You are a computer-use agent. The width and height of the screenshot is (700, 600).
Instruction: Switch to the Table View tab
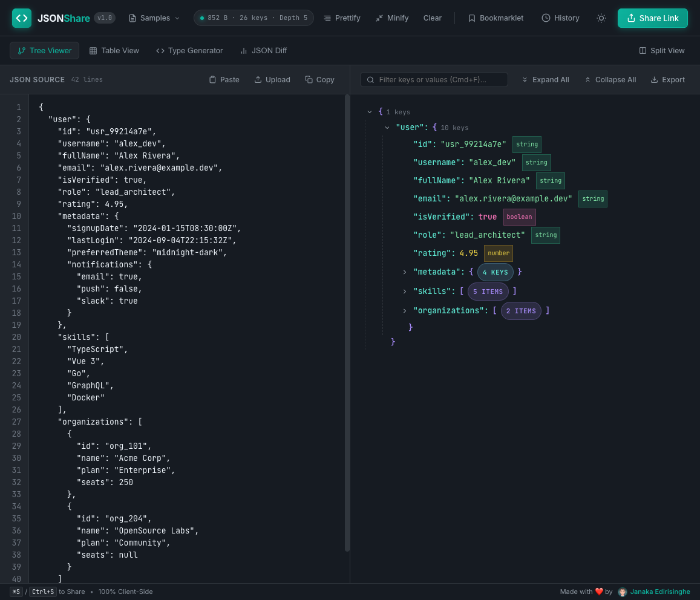(x=114, y=50)
